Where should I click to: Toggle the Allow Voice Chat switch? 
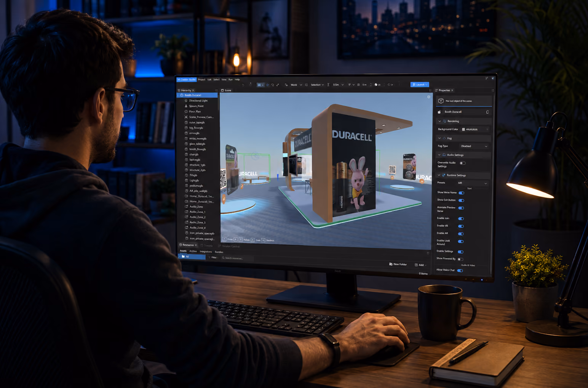(x=460, y=271)
